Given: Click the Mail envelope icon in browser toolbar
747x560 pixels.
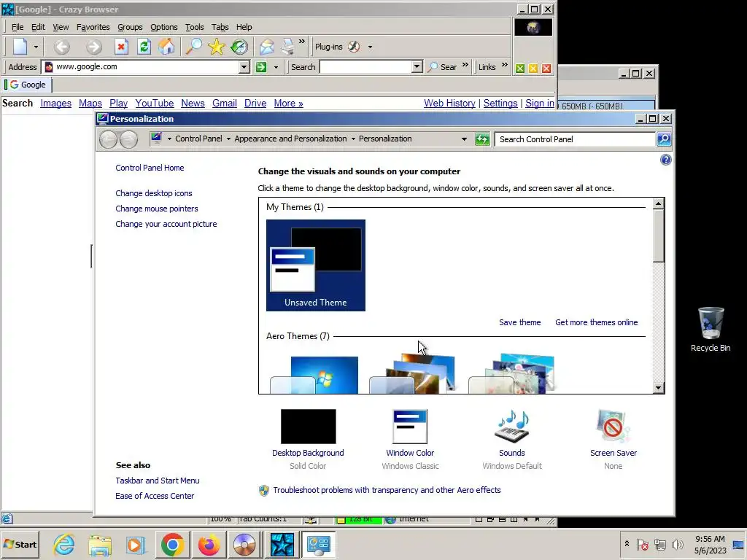Looking at the screenshot, I should [267, 47].
